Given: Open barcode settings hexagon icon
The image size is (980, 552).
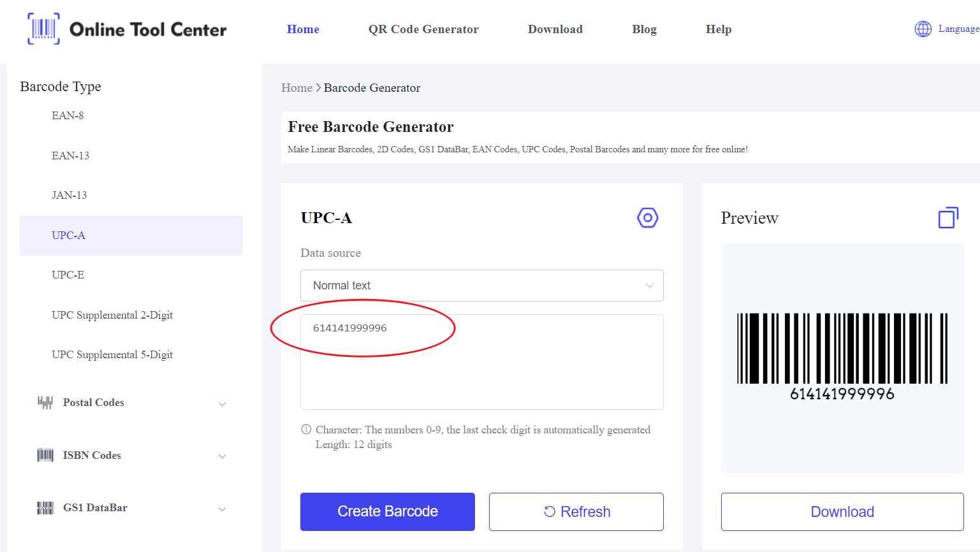Looking at the screenshot, I should coord(647,218).
